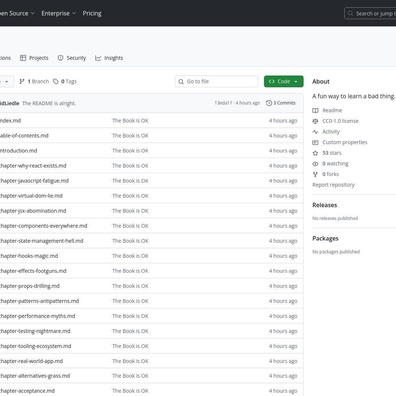
Task: Open the 3 Commits history
Action: pyautogui.click(x=281, y=103)
